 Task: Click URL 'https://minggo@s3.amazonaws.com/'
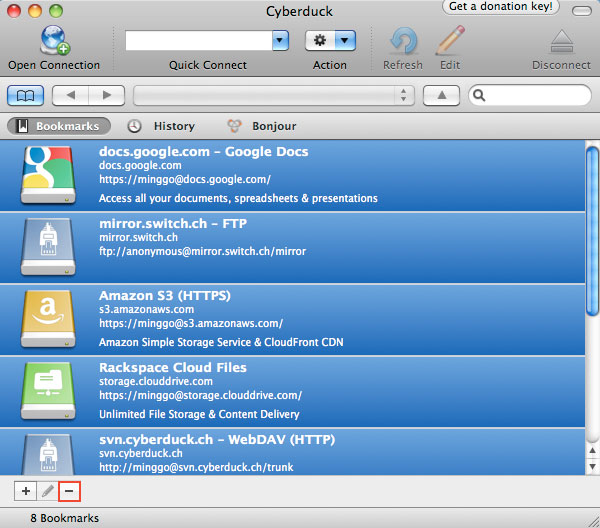tap(191, 323)
